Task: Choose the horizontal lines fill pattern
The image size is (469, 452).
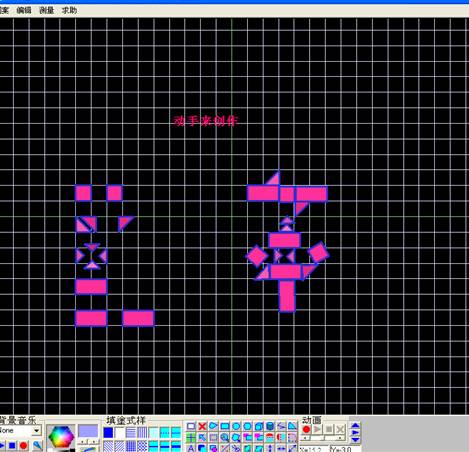Action: point(131,433)
